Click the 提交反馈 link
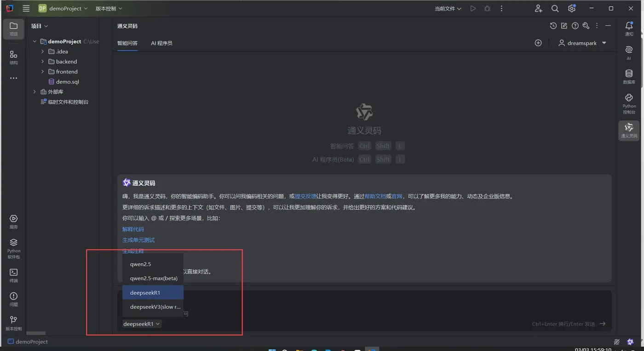Image resolution: width=644 pixels, height=351 pixels. tap(305, 196)
